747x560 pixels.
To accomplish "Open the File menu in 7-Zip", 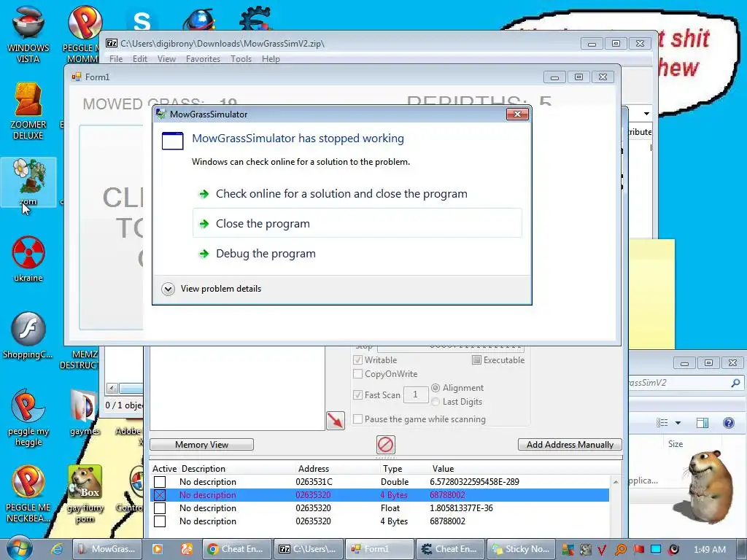I will coord(116,59).
